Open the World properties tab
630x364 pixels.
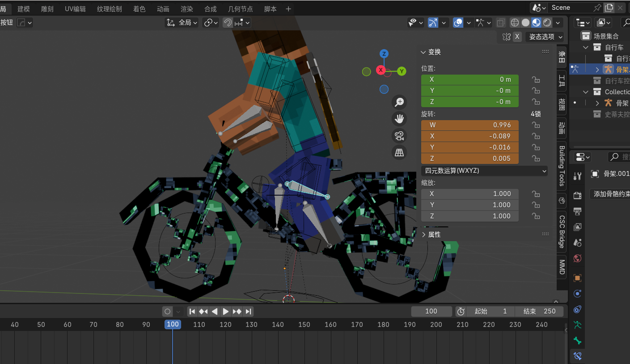[577, 258]
